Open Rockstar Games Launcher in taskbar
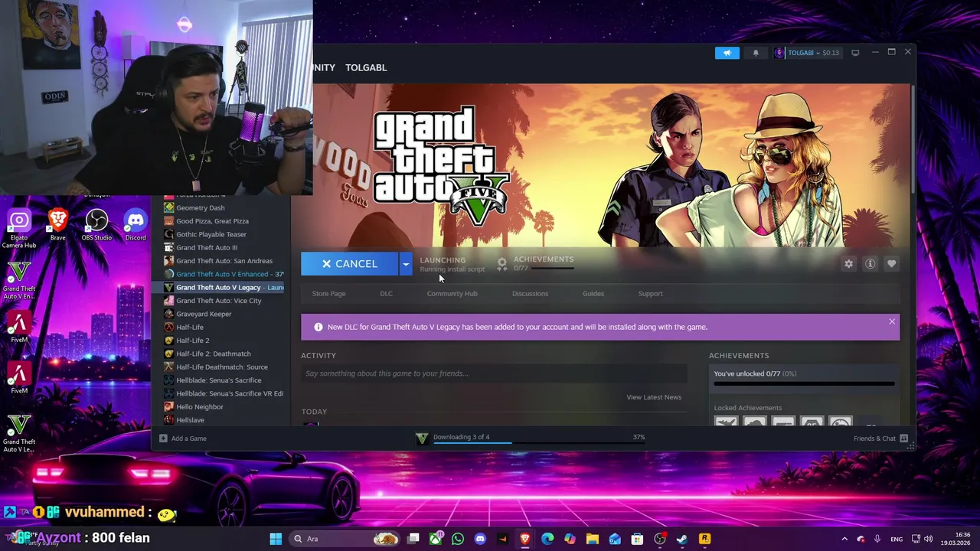This screenshot has width=980, height=551. [704, 539]
